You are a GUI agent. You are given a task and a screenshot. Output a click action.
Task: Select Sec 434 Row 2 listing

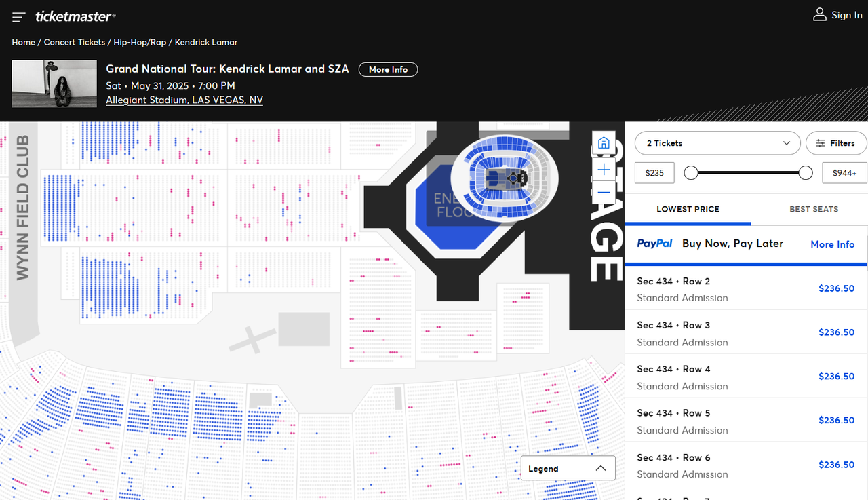pyautogui.click(x=746, y=288)
